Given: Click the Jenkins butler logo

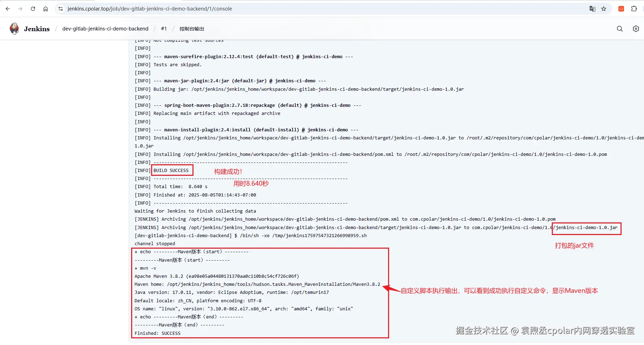Looking at the screenshot, I should pos(14,29).
